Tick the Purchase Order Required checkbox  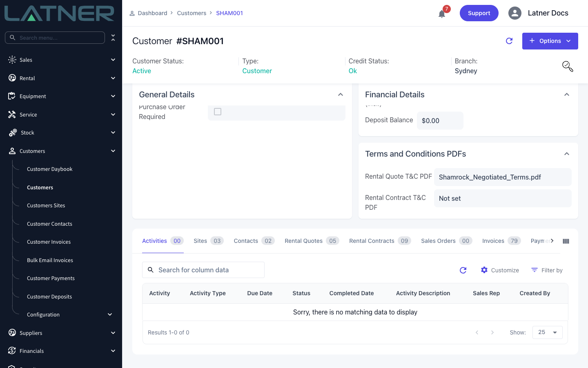pos(218,112)
